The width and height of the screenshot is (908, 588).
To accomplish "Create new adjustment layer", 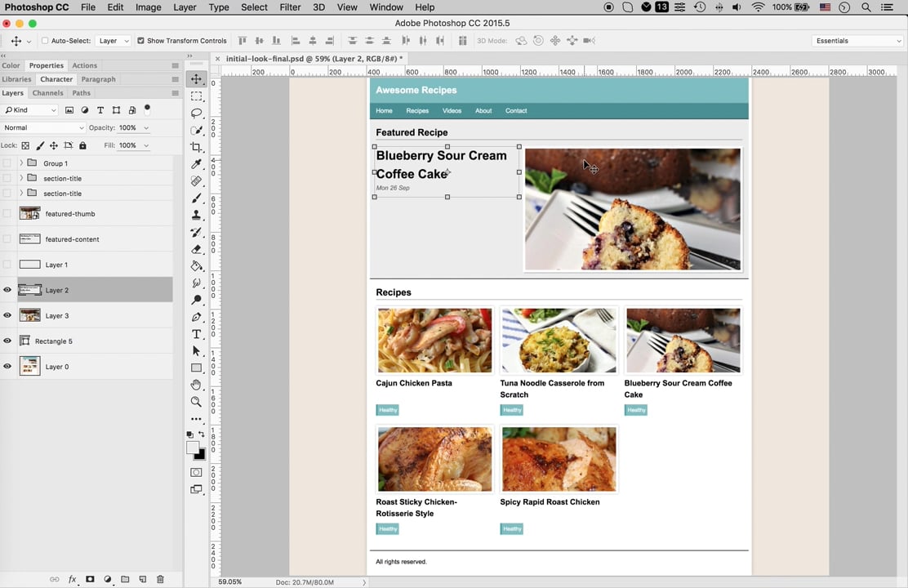I will click(108, 579).
